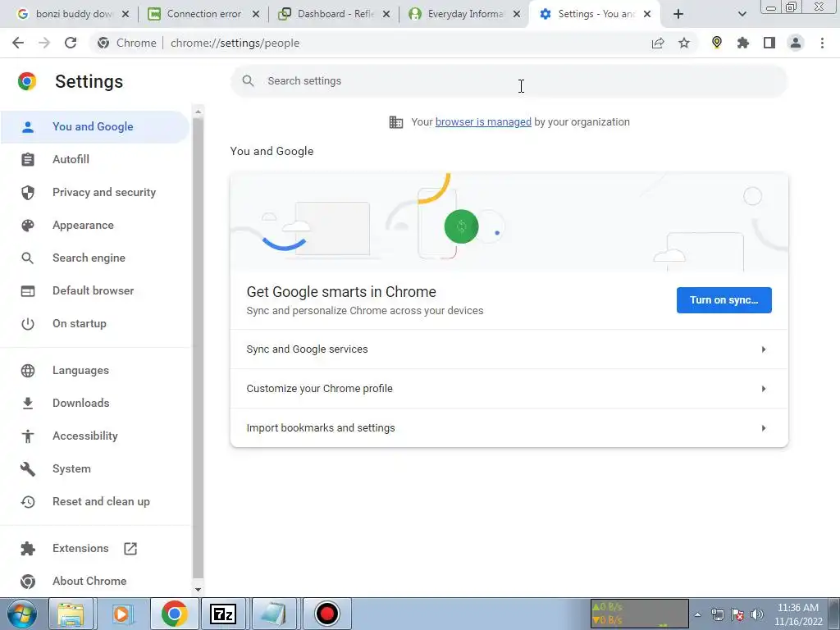
Task: Open media player from taskbar
Action: click(x=122, y=614)
